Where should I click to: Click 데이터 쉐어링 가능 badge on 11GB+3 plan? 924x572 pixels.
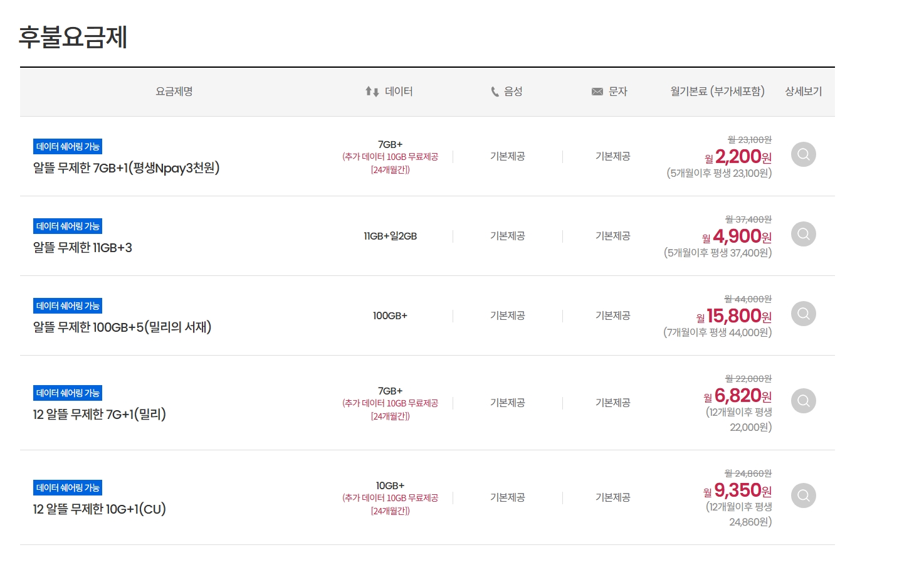(68, 226)
